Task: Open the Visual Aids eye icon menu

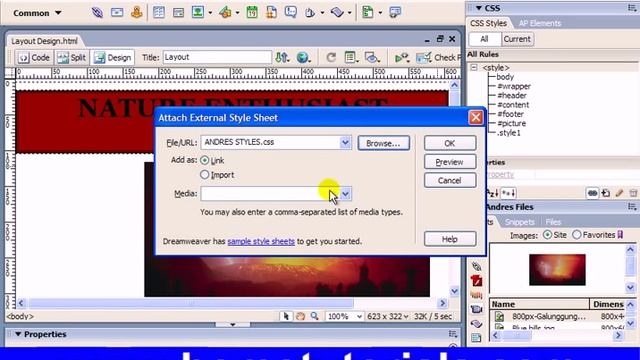Action: 372,58
